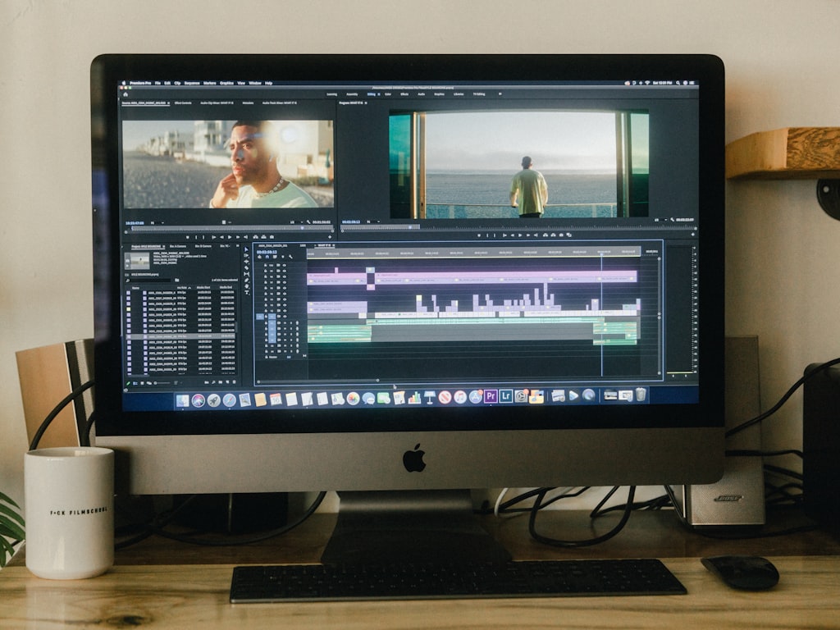Select the Pen tool in the tools panel

245,281
